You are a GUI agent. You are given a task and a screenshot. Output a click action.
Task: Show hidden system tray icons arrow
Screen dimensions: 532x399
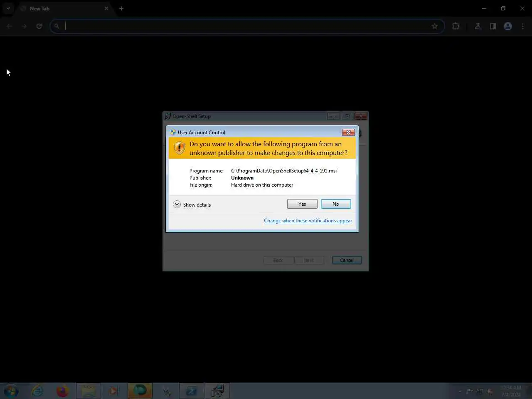460,391
